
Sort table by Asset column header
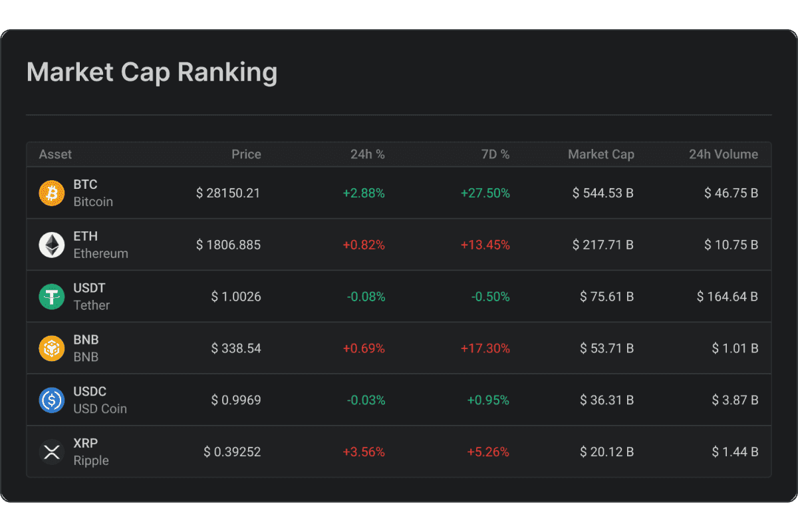click(55, 154)
